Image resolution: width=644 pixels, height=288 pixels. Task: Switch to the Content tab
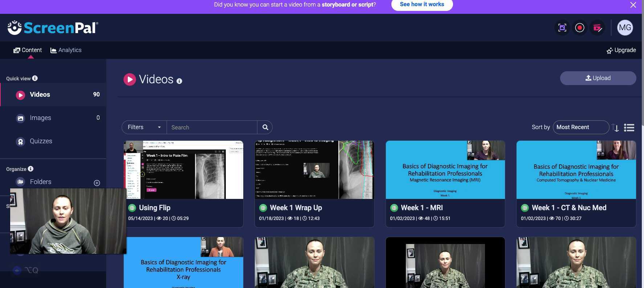(x=28, y=50)
